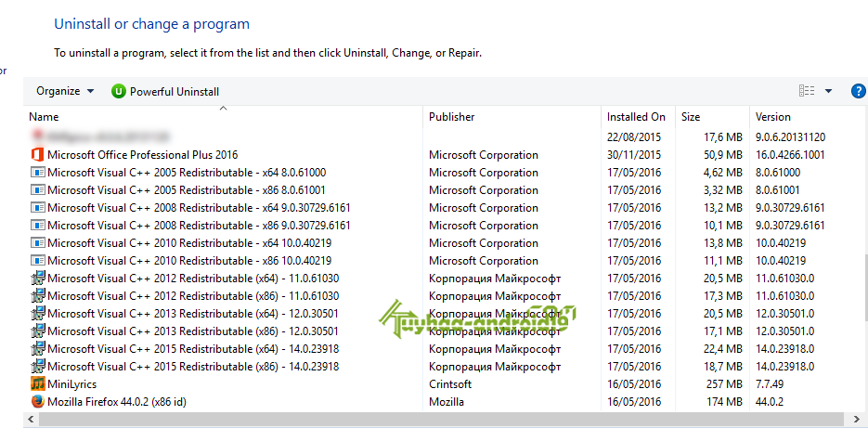
Task: Click the horizontal scrollbar right arrow
Action: click(x=858, y=419)
